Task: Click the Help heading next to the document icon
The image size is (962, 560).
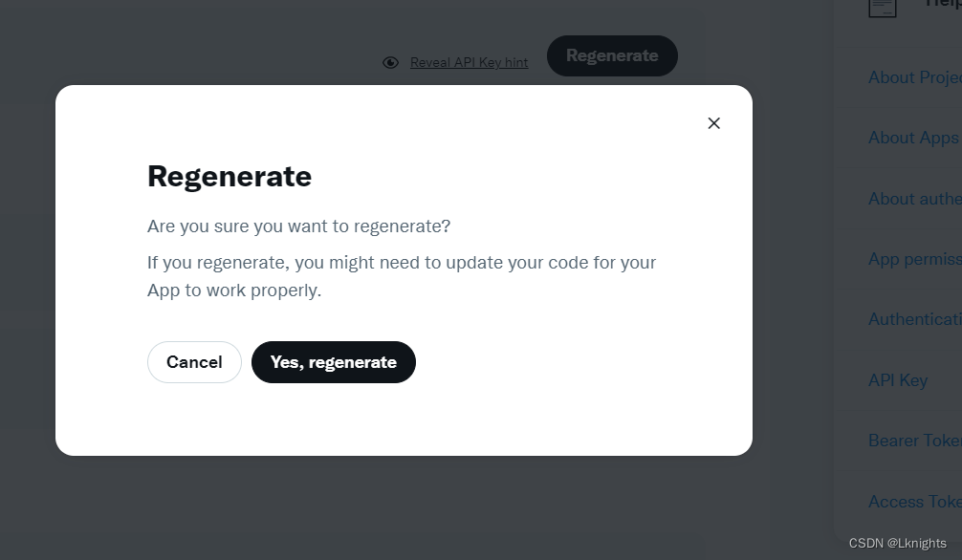Action: [x=943, y=4]
